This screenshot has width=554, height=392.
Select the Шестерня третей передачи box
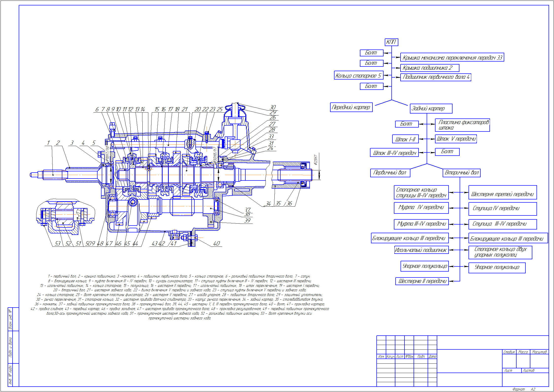point(502,193)
